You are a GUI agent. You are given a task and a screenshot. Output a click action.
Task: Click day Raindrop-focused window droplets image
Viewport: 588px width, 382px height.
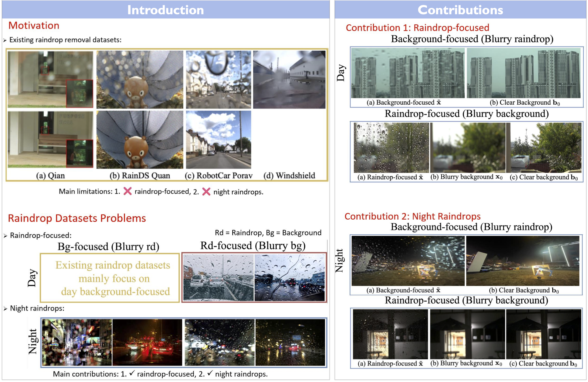click(x=391, y=147)
